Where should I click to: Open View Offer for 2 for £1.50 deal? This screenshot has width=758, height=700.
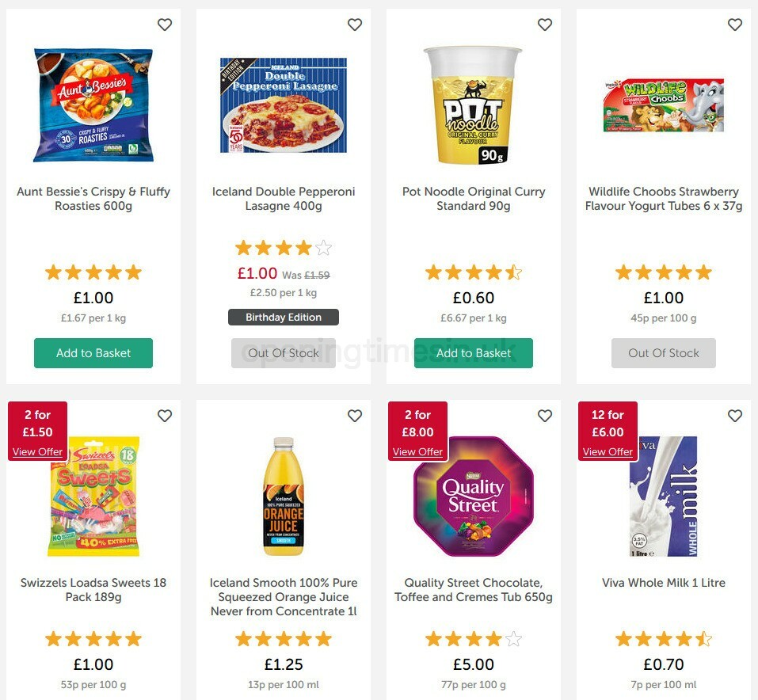pyautogui.click(x=37, y=451)
